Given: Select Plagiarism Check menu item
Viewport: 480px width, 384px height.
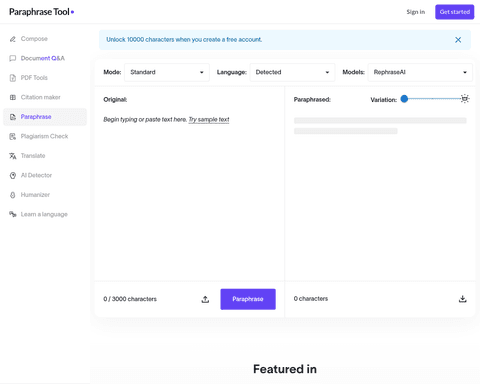Looking at the screenshot, I should (44, 136).
